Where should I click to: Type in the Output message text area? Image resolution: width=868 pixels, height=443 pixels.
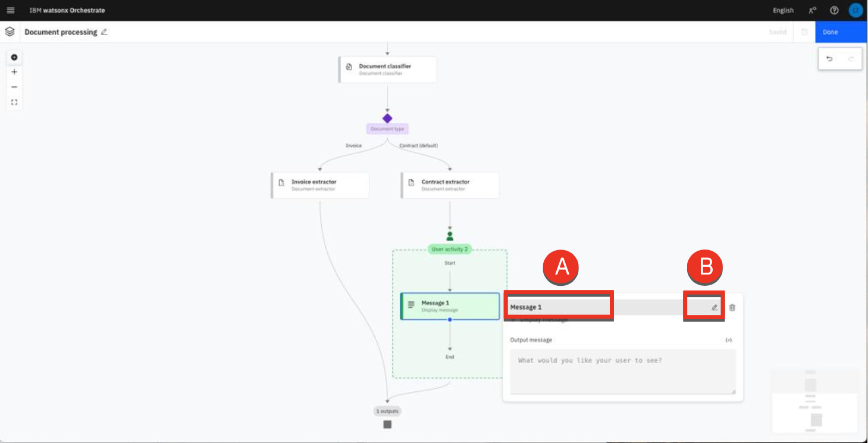coord(623,372)
